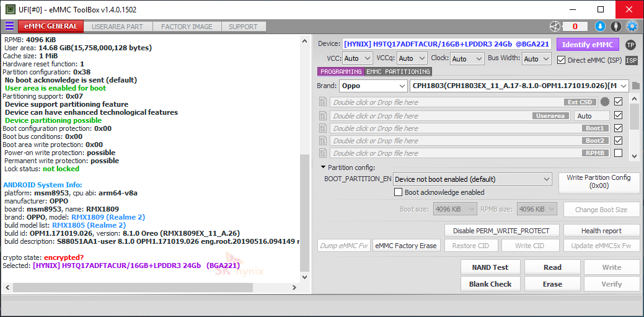Click file icon beside Boot2 row
Image resolution: width=644 pixels, height=317 pixels.
323,141
